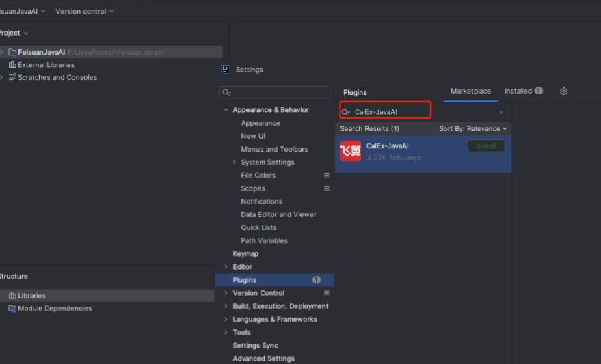Select Keymap in settings tree
Image resolution: width=601 pixels, height=364 pixels.
point(245,254)
